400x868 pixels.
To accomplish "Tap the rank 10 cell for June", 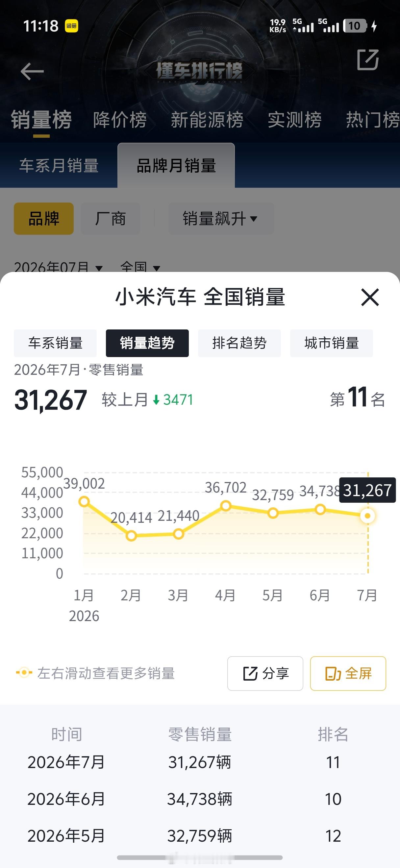I will 333,799.
